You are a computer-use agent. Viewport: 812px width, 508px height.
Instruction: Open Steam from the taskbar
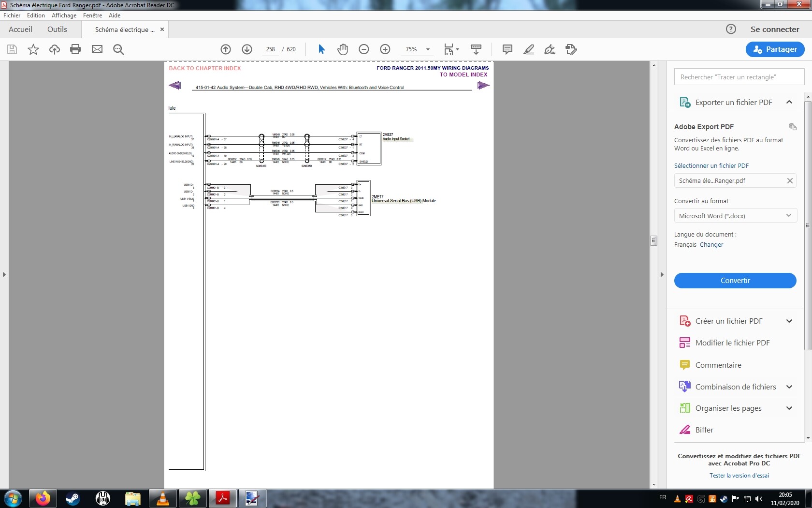[x=72, y=498]
